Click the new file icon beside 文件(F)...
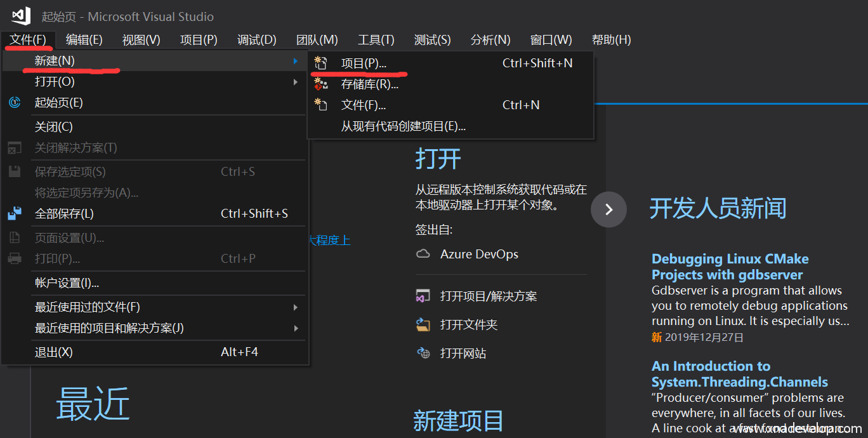Viewport: 868px width, 438px height. click(x=321, y=105)
